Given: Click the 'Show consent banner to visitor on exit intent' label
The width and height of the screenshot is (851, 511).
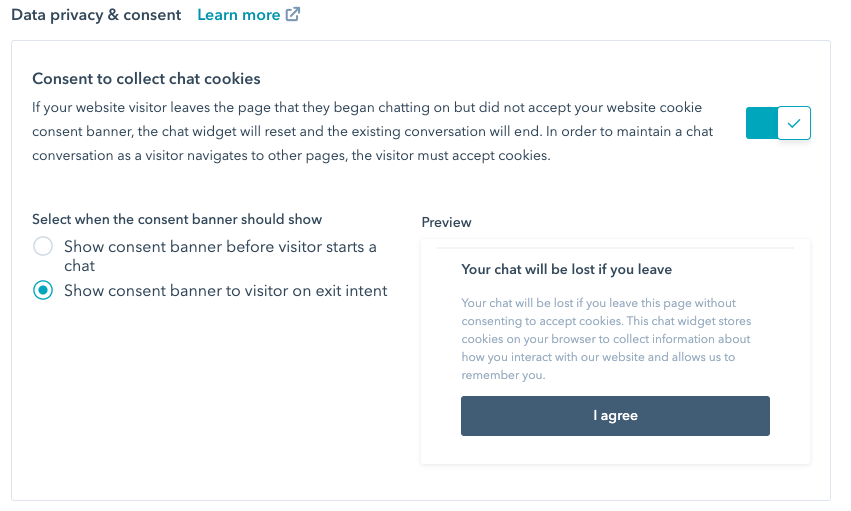Looking at the screenshot, I should [x=225, y=291].
